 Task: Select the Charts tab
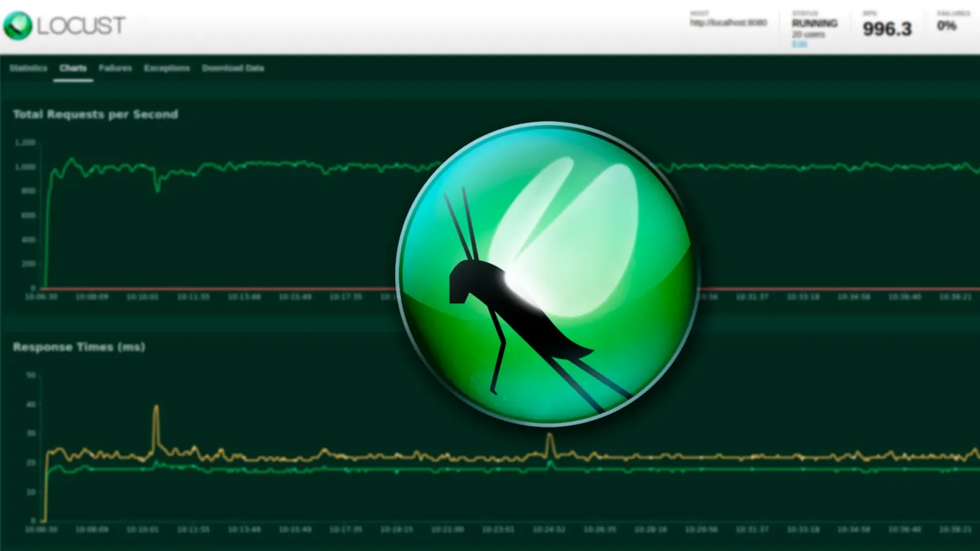pyautogui.click(x=73, y=68)
